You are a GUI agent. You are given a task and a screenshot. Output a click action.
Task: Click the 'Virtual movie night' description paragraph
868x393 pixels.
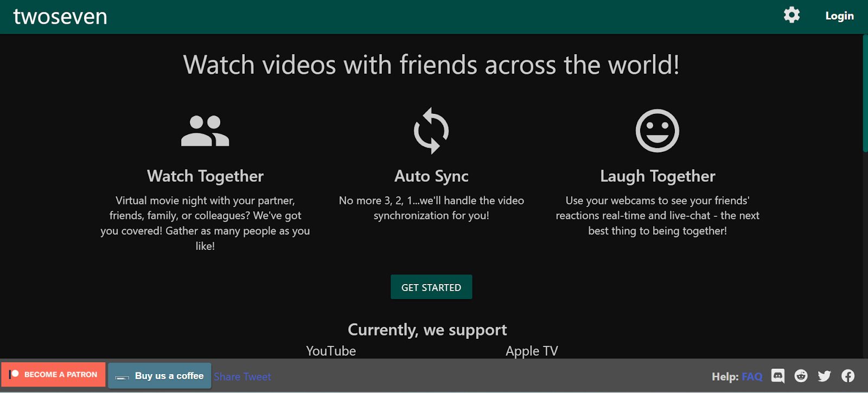(x=205, y=223)
